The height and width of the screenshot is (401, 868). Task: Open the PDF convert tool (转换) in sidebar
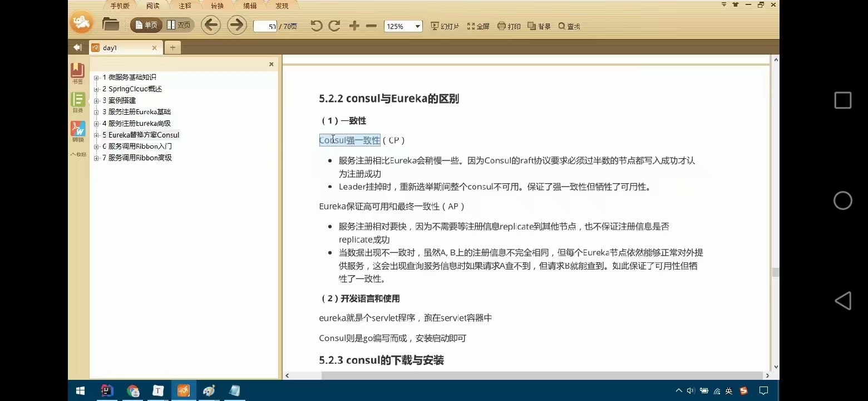(x=78, y=132)
